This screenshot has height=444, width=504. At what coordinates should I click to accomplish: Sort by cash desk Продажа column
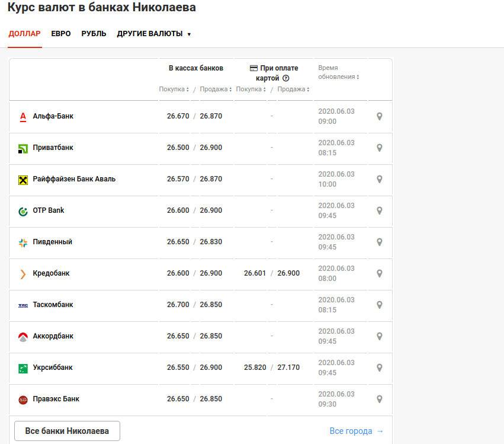coord(216,89)
